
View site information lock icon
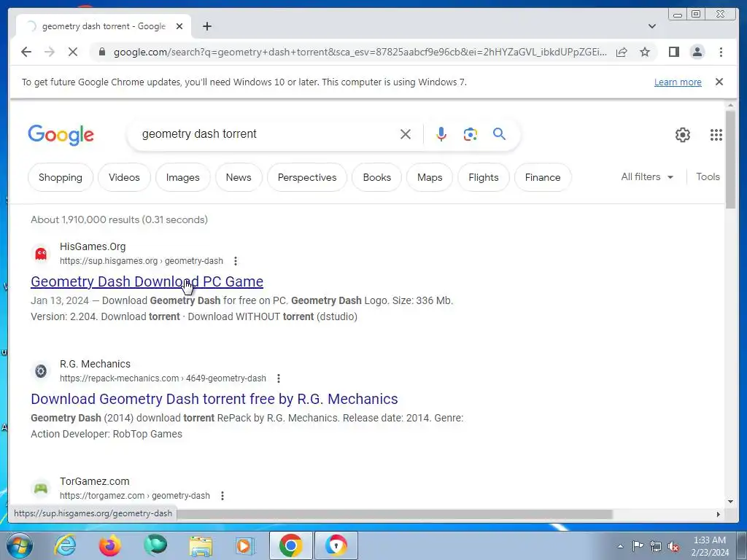pyautogui.click(x=101, y=52)
